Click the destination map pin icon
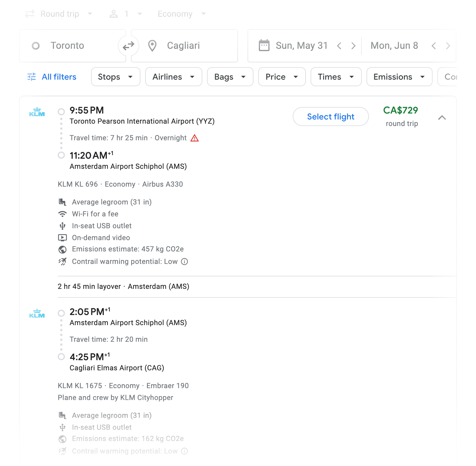 [x=152, y=46]
